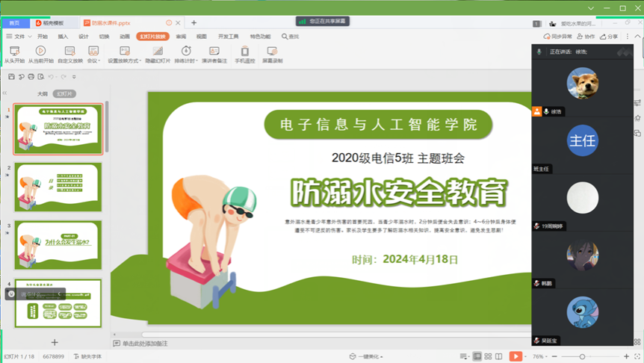
Task: Open the 动画 ribbon tab
Action: (x=125, y=36)
